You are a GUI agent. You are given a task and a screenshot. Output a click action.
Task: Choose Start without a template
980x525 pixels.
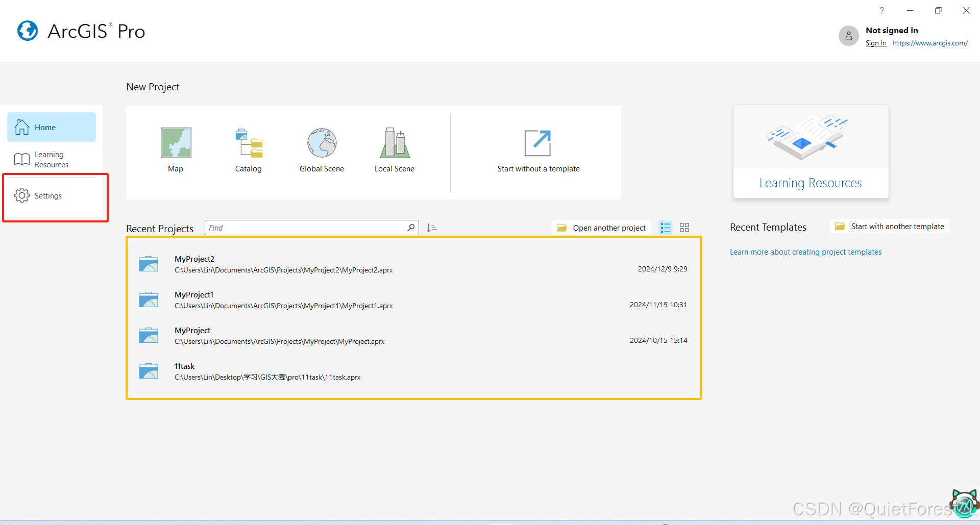538,150
